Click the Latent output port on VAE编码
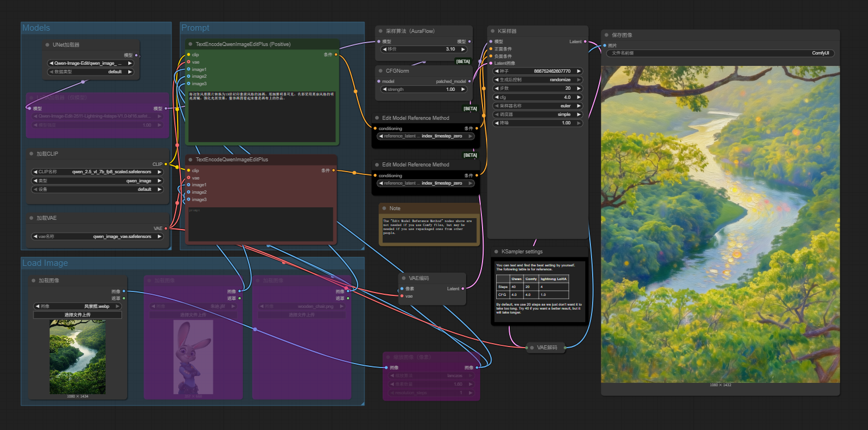 point(463,289)
